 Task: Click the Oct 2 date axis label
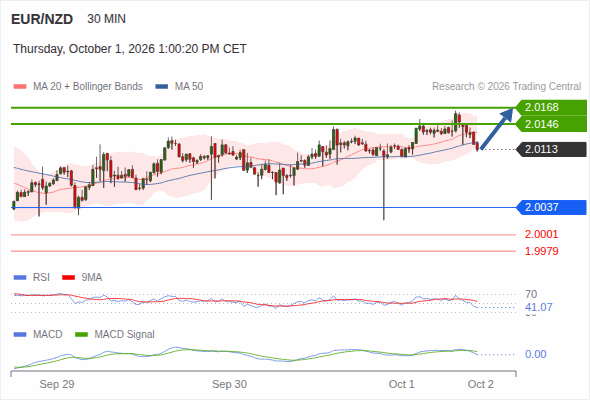tap(481, 384)
